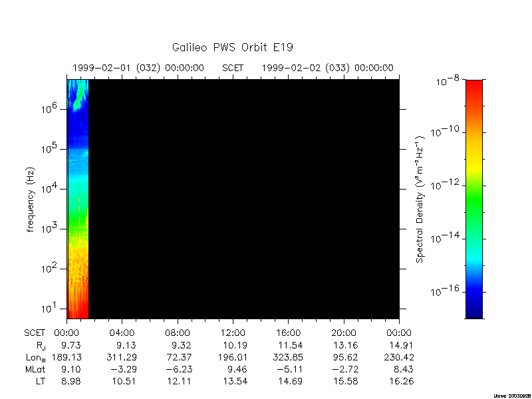
Task: Click the Spectral Density axis label
Action: coord(420,199)
